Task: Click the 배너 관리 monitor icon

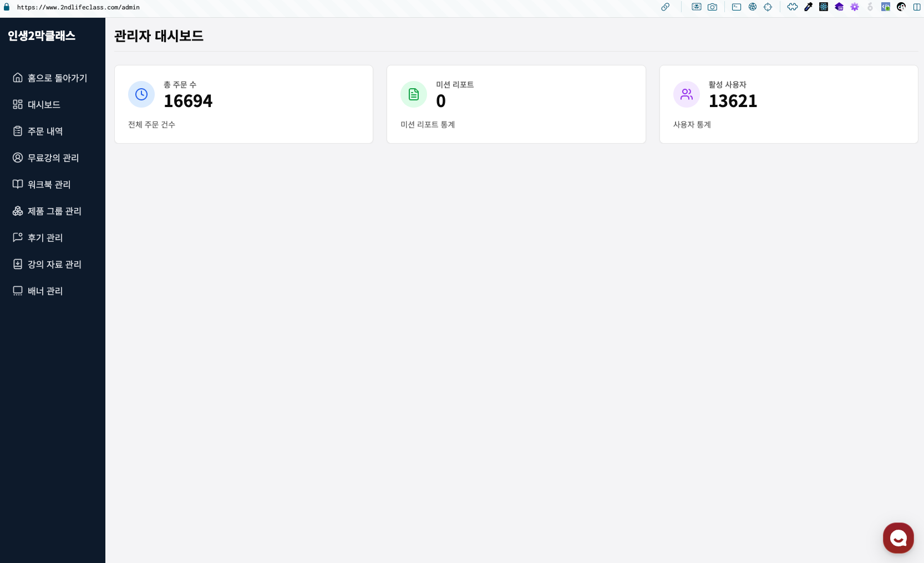Action: point(18,291)
